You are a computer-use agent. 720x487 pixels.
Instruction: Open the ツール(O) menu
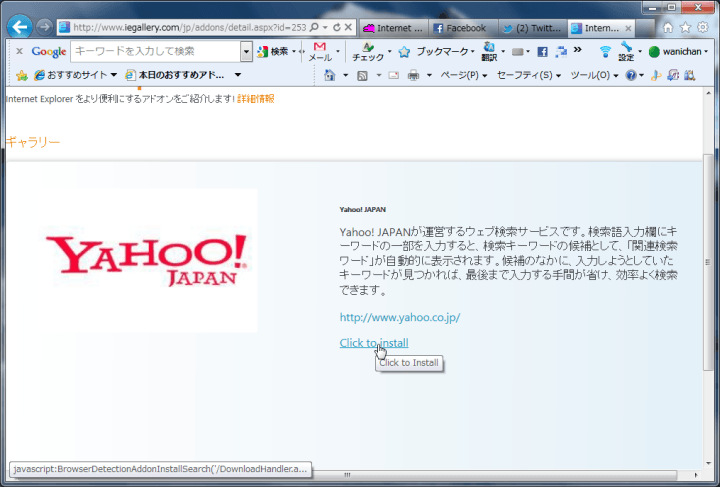click(x=594, y=75)
